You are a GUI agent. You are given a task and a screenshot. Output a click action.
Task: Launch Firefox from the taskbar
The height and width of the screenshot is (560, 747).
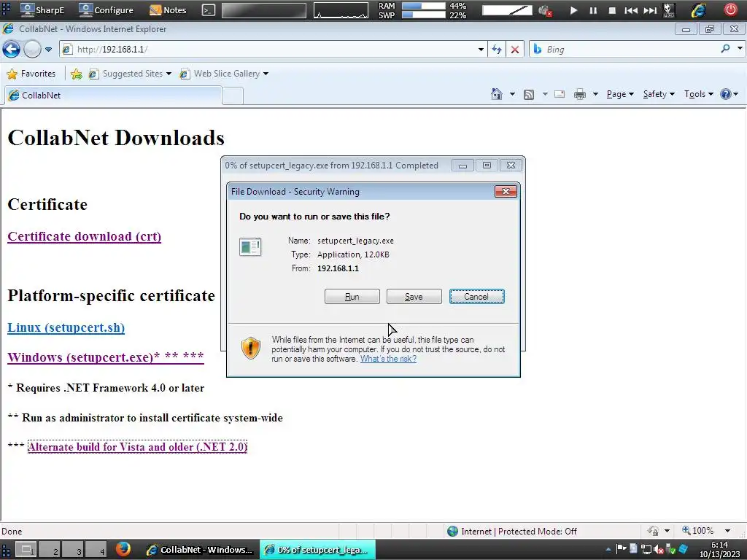pyautogui.click(x=123, y=549)
